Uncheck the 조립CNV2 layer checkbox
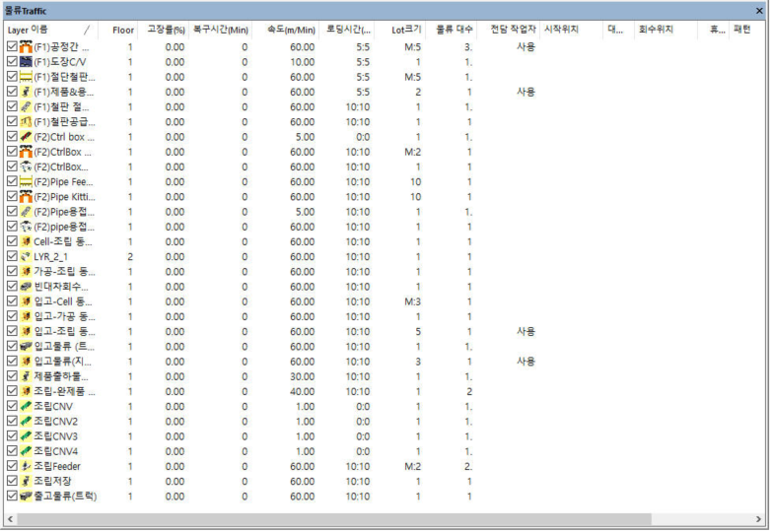 point(12,421)
